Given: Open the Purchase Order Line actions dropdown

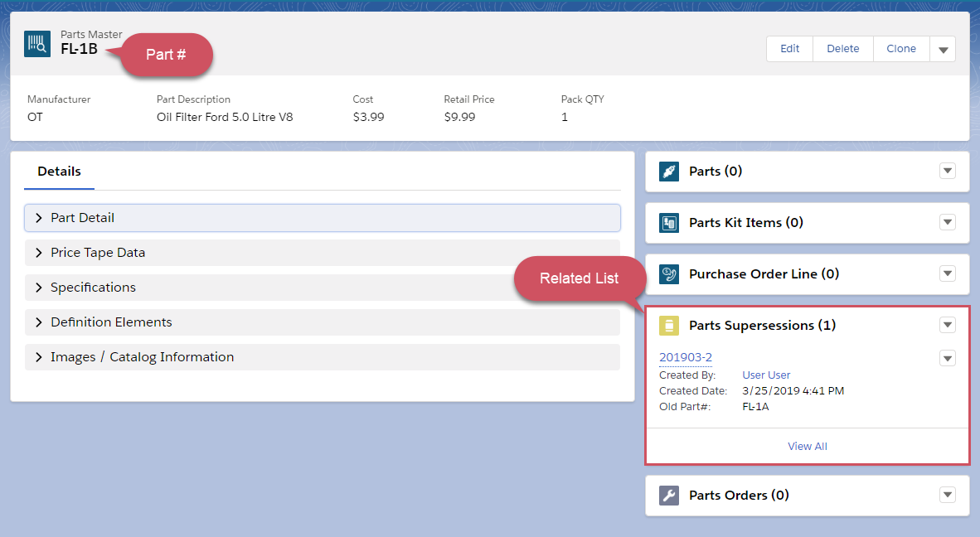Looking at the screenshot, I should coord(948,273).
